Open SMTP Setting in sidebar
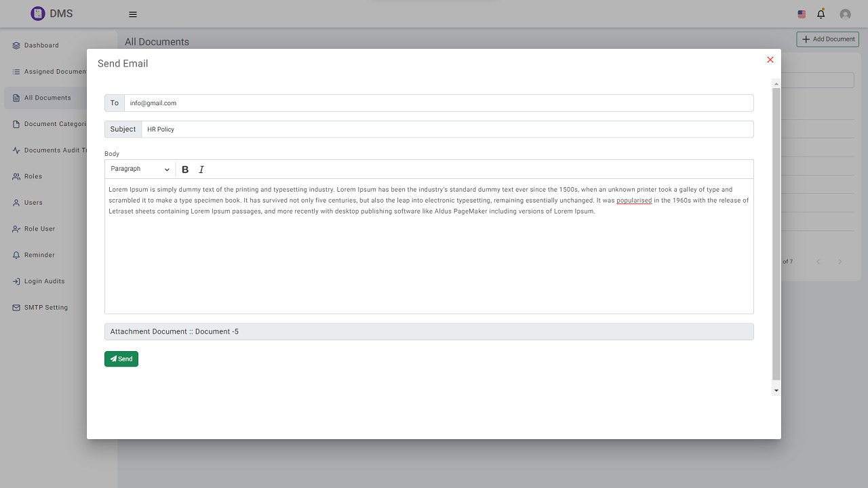Screen dimensions: 868x488 45,308
